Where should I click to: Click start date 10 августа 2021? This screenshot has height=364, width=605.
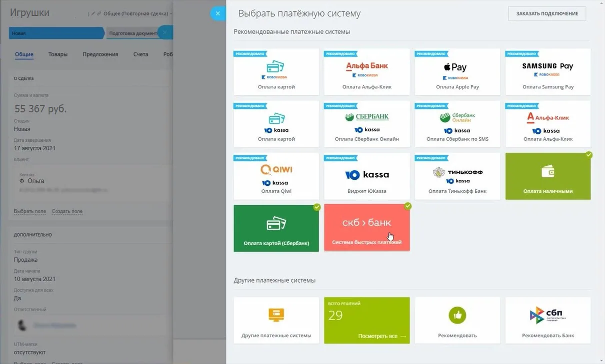click(34, 279)
